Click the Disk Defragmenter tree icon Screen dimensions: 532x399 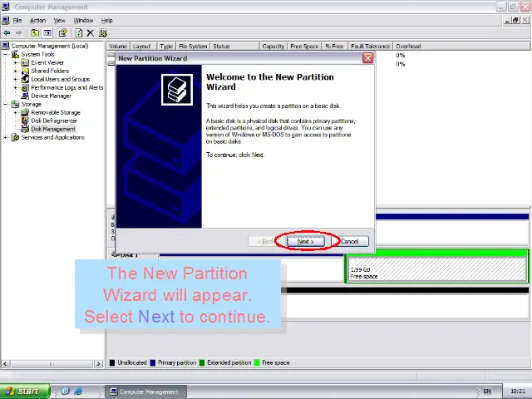(25, 121)
